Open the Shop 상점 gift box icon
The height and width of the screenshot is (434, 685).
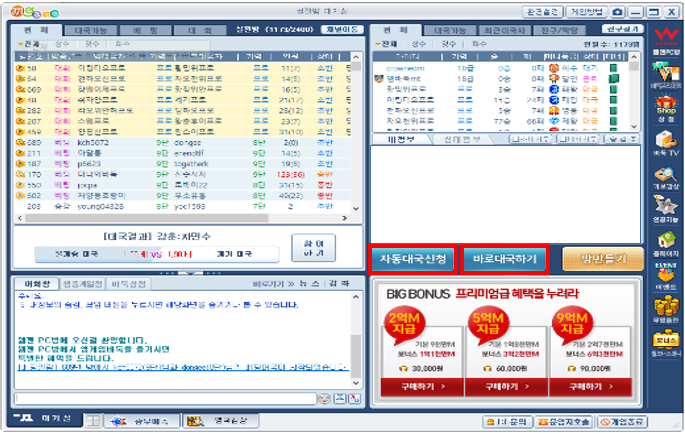tap(666, 109)
